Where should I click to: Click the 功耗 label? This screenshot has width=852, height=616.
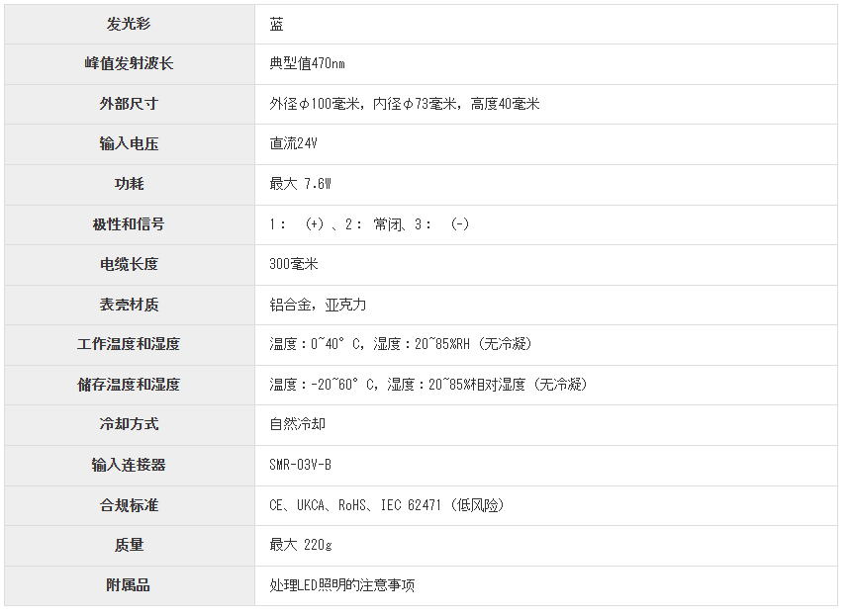click(x=129, y=184)
